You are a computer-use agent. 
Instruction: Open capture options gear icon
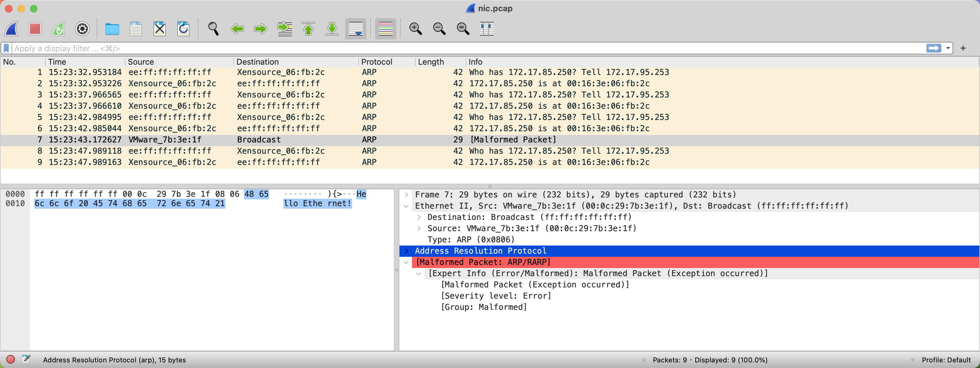point(82,29)
